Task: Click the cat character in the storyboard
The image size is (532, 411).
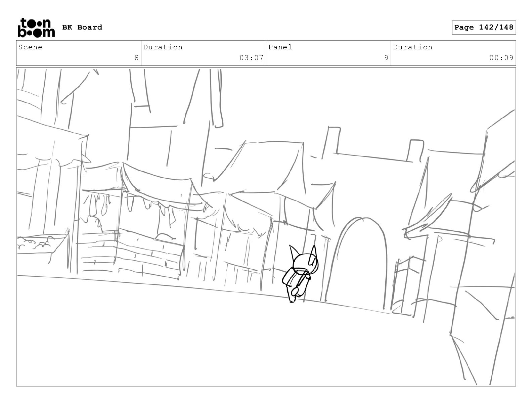Action: coord(300,274)
